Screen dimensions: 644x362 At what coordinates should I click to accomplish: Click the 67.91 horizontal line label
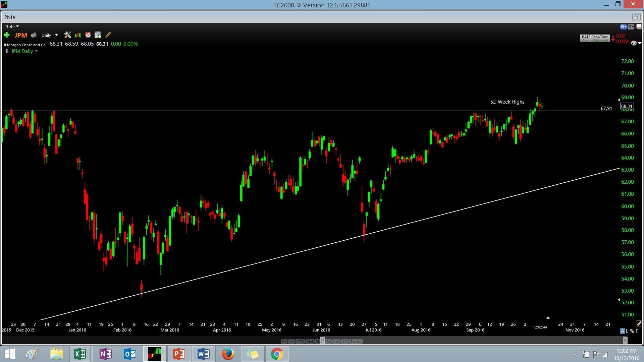[606, 108]
